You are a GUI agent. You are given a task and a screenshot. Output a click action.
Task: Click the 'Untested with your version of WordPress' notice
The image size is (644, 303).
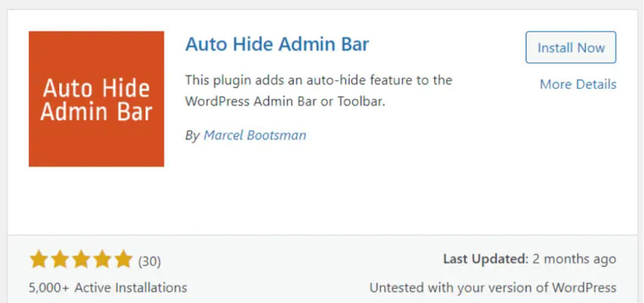[493, 287]
